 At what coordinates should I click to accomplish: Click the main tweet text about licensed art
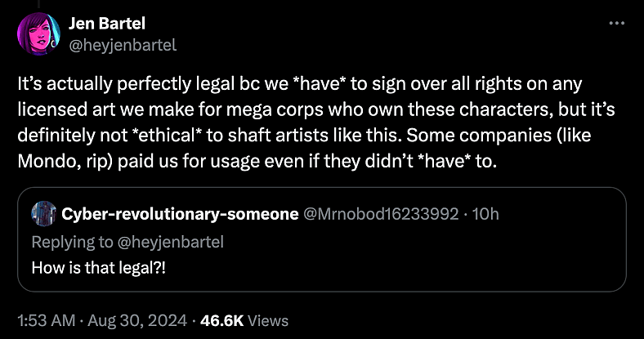316,123
